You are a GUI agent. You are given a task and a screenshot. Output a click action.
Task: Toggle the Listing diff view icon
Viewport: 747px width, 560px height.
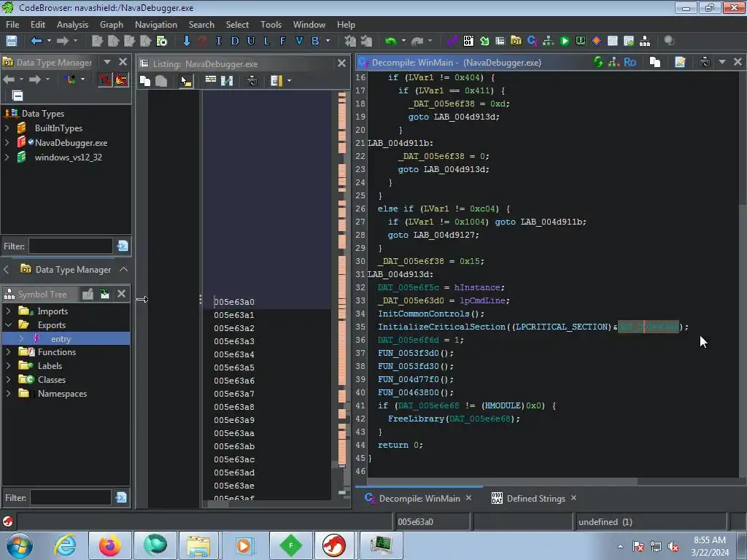click(x=227, y=81)
